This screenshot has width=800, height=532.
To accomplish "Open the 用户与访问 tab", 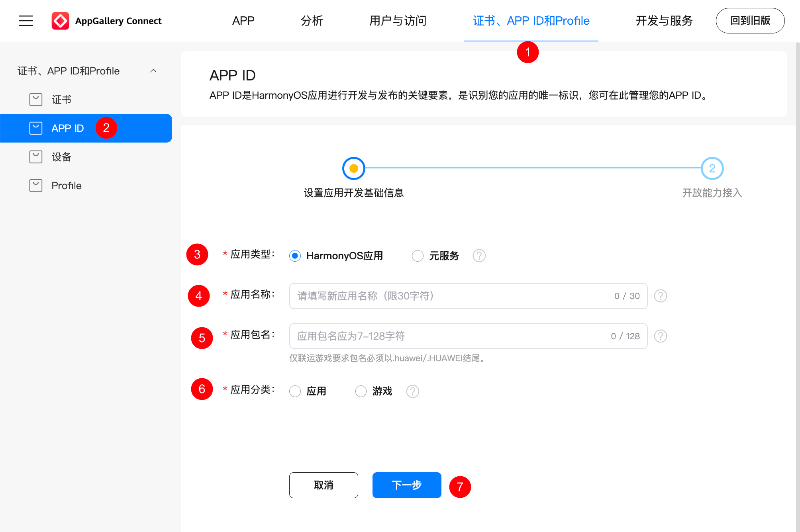I will click(x=398, y=21).
